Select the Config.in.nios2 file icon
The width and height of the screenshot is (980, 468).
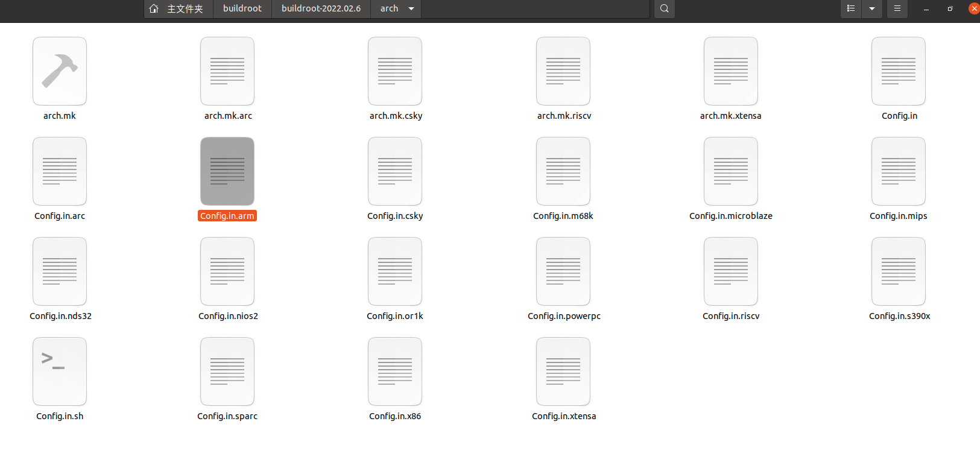point(227,271)
